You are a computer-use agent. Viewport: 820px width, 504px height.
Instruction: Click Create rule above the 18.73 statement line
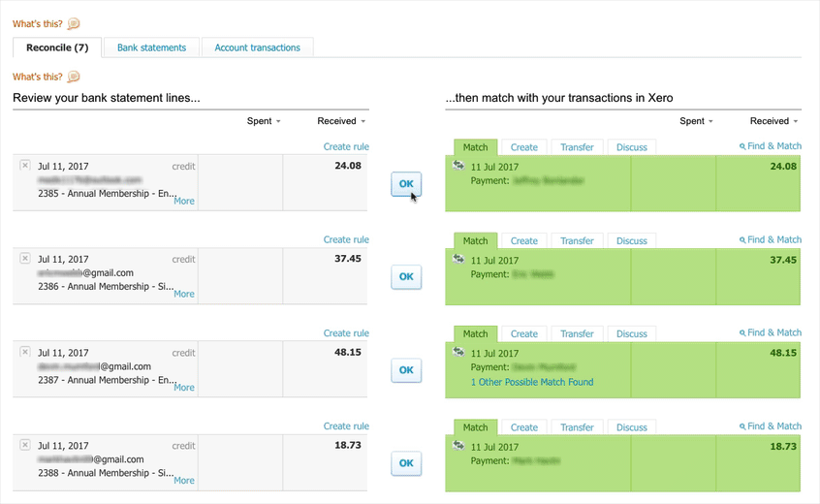pyautogui.click(x=346, y=426)
